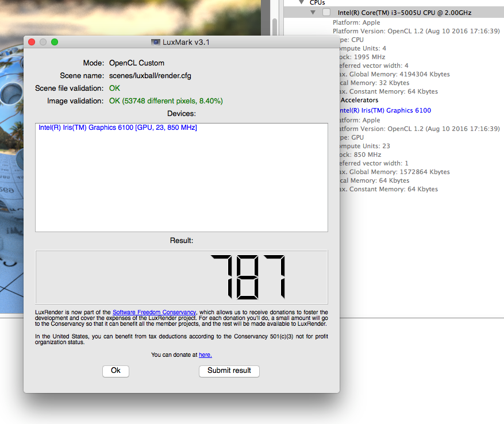Image resolution: width=504 pixels, height=424 pixels.
Task: Open the Software Freedom Conservancy link
Action: tap(154, 312)
